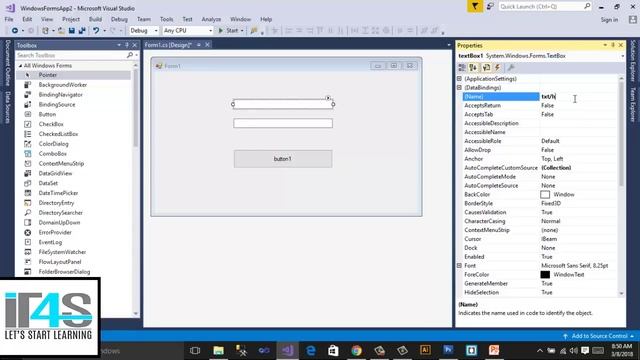640x360 pixels.
Task: Click the account icon beside Sign in
Action: tap(633, 19)
